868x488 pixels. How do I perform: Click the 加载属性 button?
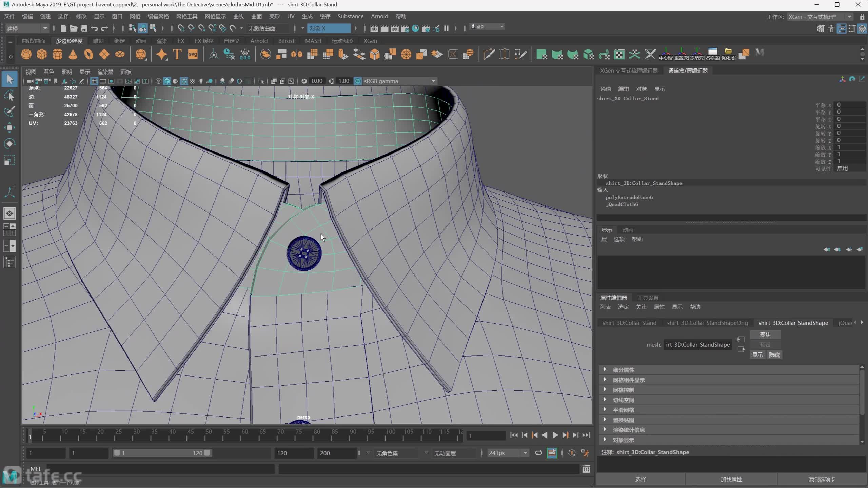[x=731, y=479]
